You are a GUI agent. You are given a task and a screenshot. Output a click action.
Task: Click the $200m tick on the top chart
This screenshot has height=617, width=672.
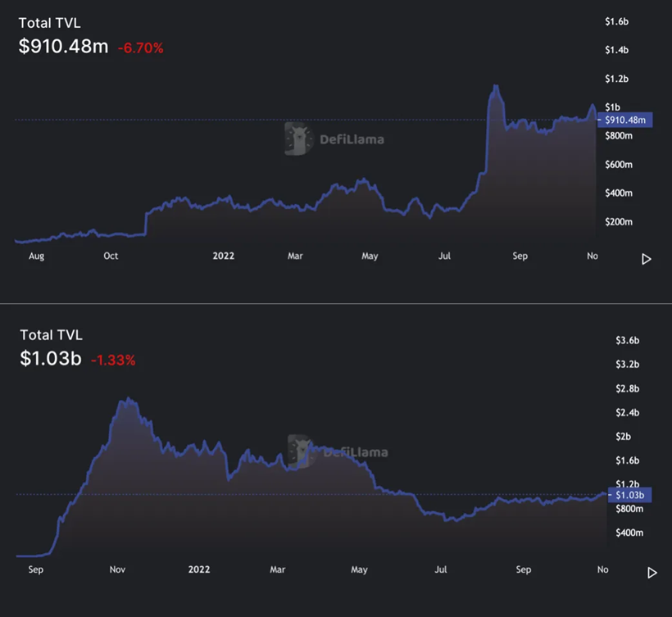pos(619,222)
